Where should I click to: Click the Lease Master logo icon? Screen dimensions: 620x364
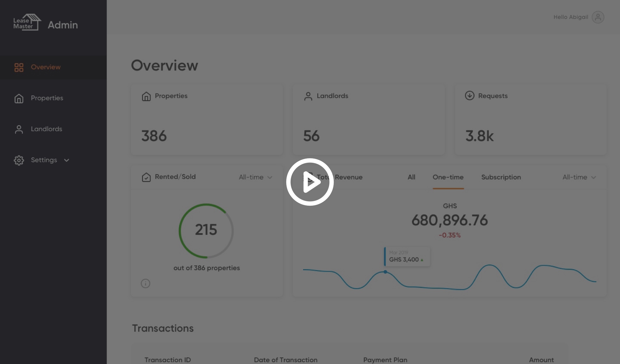[x=27, y=22]
